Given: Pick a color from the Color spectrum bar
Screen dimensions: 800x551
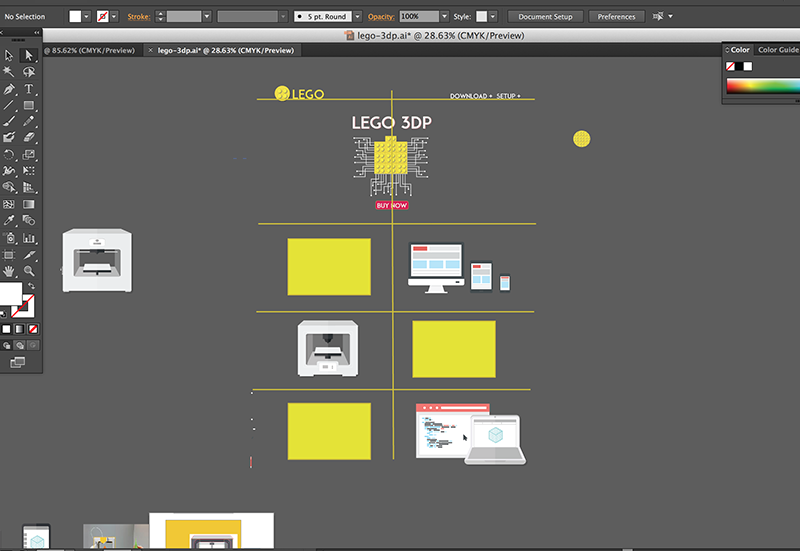Looking at the screenshot, I should [x=763, y=86].
